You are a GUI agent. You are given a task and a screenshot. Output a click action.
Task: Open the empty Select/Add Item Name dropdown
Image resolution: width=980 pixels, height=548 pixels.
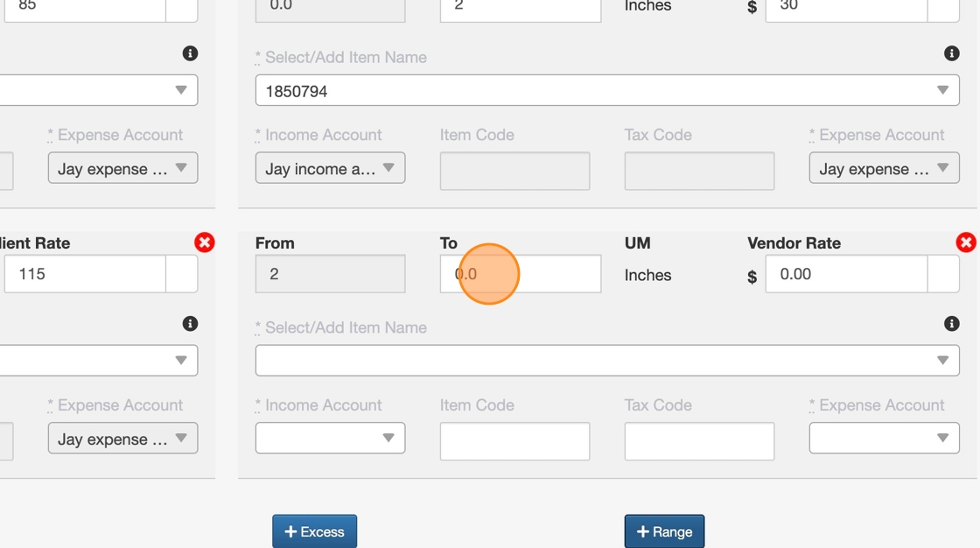coord(607,360)
